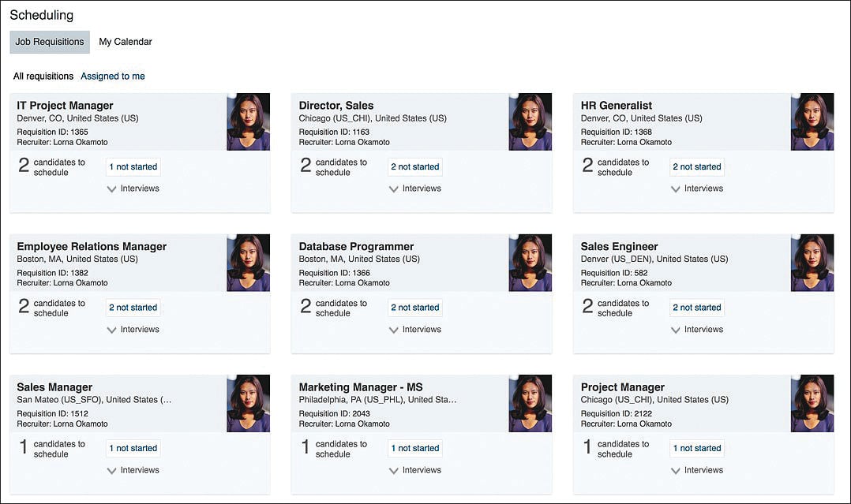Click 1 not started on Project Manager
Image resolution: width=851 pixels, height=504 pixels.
pos(697,448)
